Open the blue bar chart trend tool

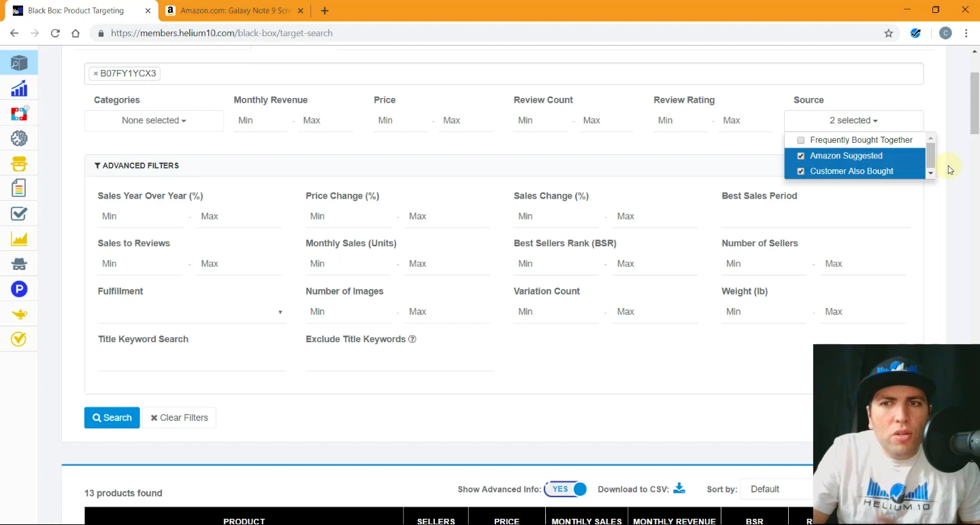19,88
